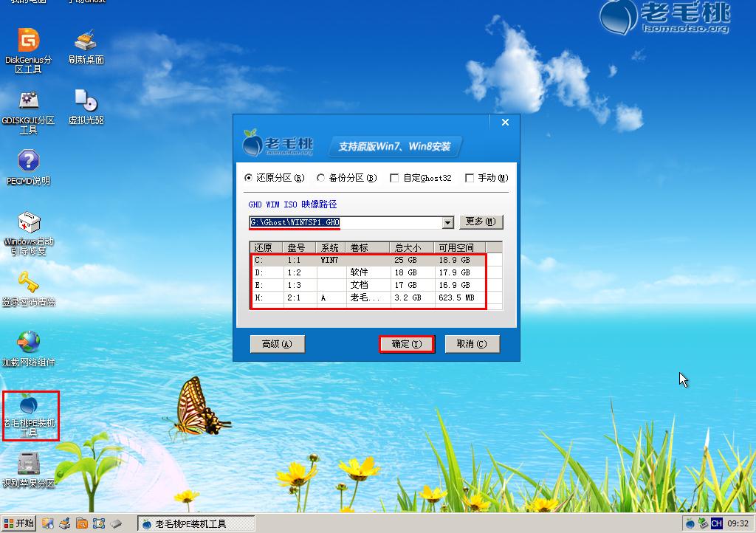Click the 刷新桌面 refresh desktop icon

83,43
